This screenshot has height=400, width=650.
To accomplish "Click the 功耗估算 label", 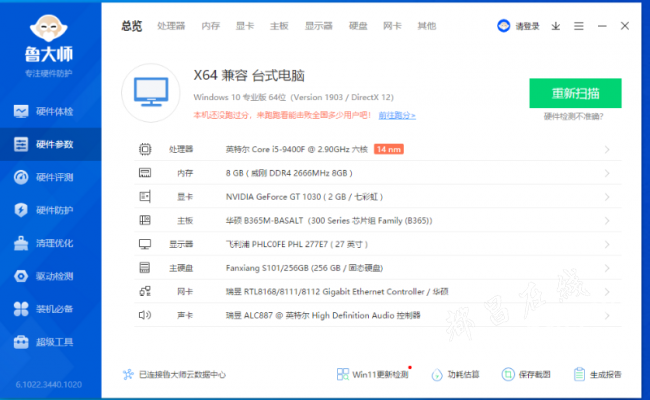I will click(463, 375).
